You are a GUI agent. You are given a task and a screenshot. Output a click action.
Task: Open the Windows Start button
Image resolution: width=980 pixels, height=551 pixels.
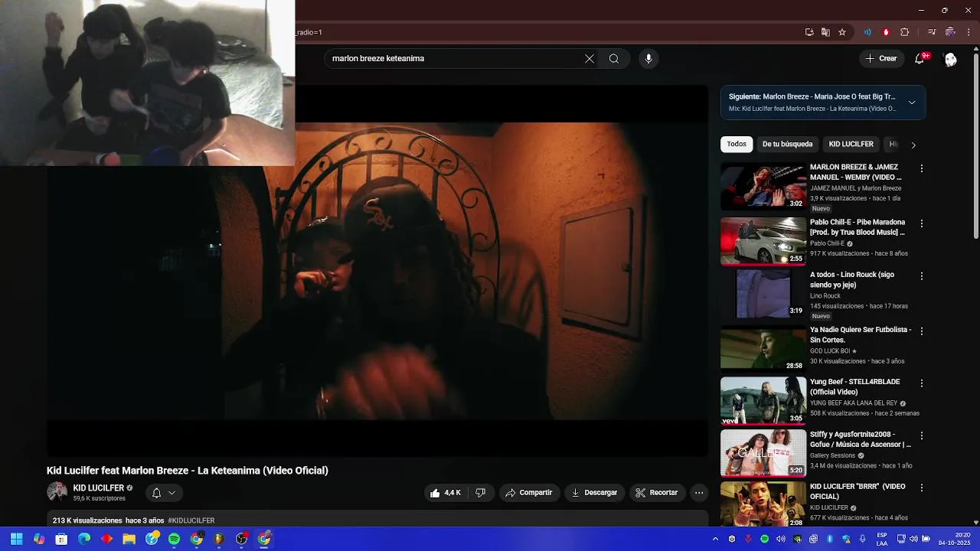click(x=16, y=539)
